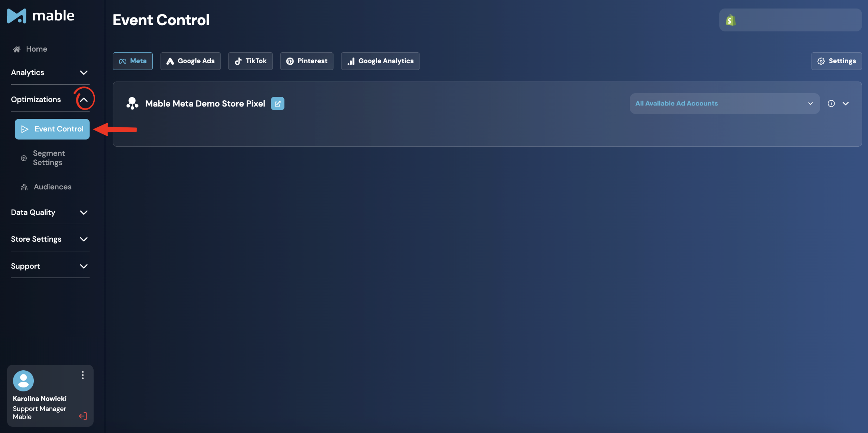Switch to the Meta tab

coord(133,61)
